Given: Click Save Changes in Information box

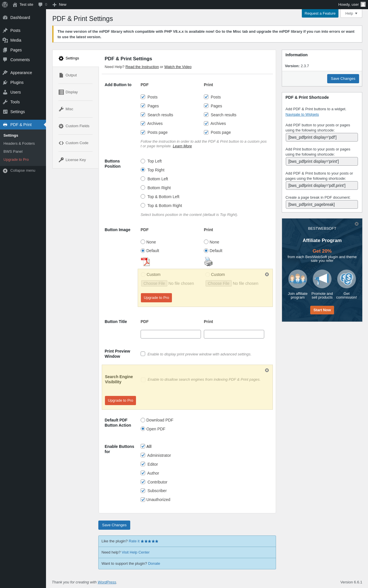Looking at the screenshot, I should [343, 79].
